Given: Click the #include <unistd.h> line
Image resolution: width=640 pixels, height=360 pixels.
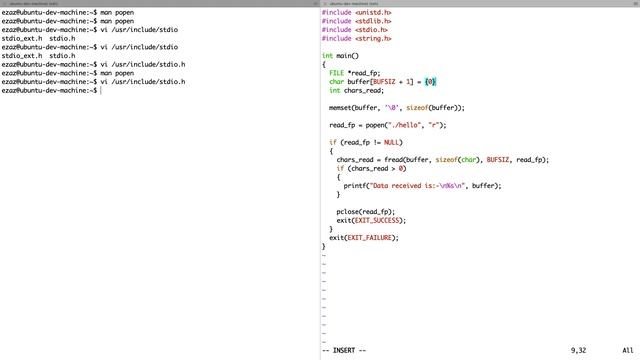Looking at the screenshot, I should (356, 12).
